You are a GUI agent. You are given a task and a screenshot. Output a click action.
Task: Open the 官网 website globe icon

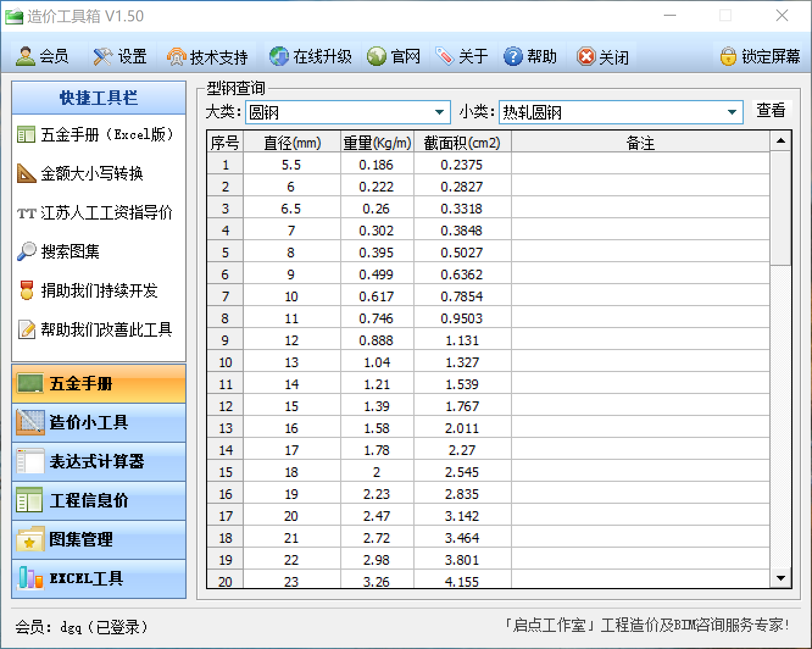(x=377, y=57)
